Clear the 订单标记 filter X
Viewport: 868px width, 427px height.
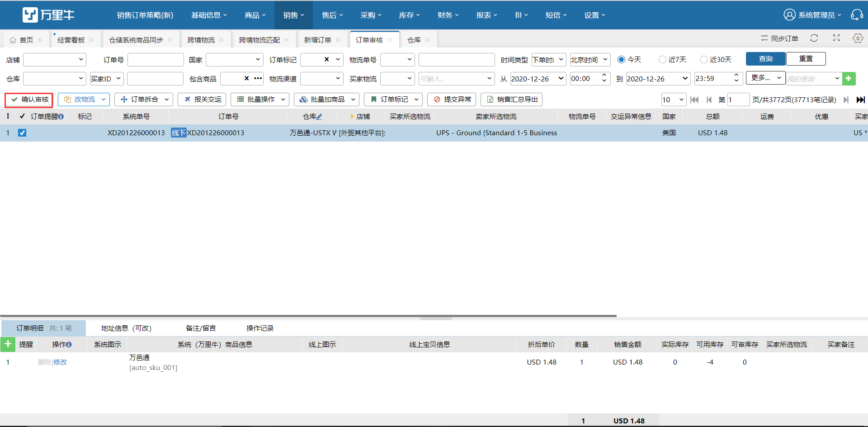click(x=327, y=59)
